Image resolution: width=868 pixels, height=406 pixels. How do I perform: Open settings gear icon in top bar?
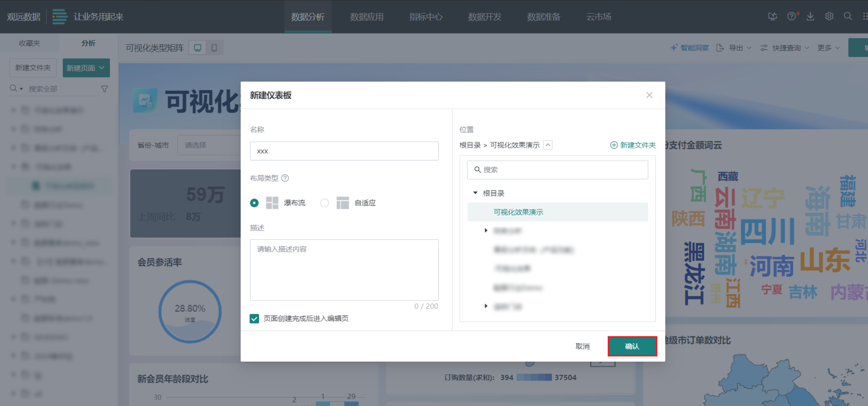point(829,17)
